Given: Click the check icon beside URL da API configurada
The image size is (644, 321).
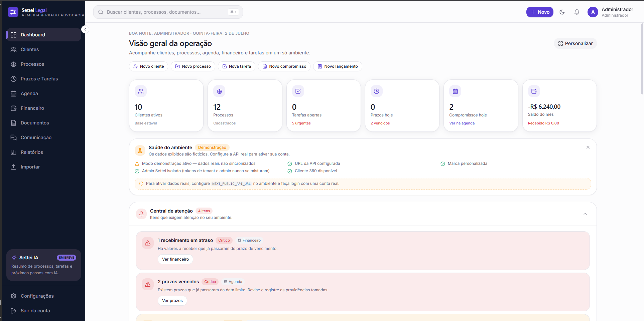Looking at the screenshot, I should pyautogui.click(x=290, y=164).
